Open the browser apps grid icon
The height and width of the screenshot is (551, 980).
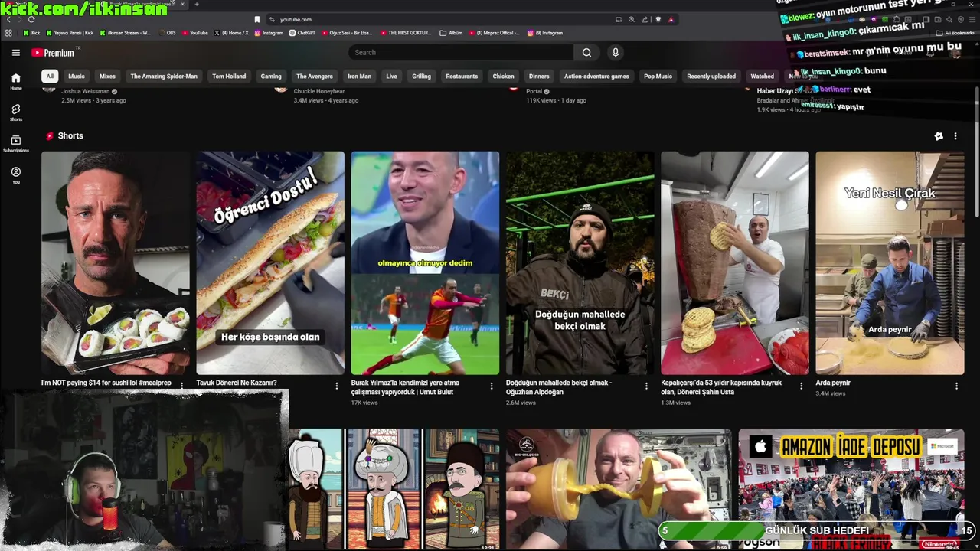point(8,33)
